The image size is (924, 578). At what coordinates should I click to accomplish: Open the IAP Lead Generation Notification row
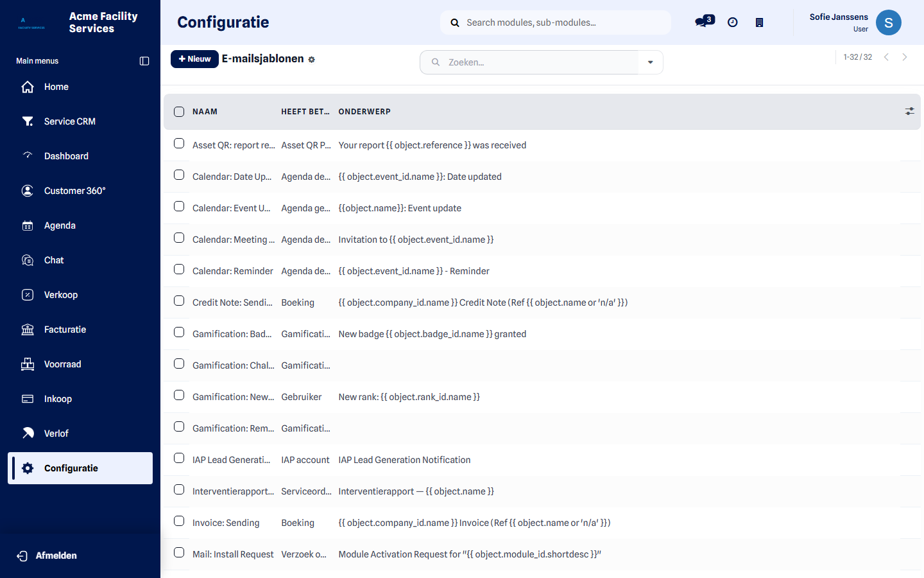pos(542,460)
